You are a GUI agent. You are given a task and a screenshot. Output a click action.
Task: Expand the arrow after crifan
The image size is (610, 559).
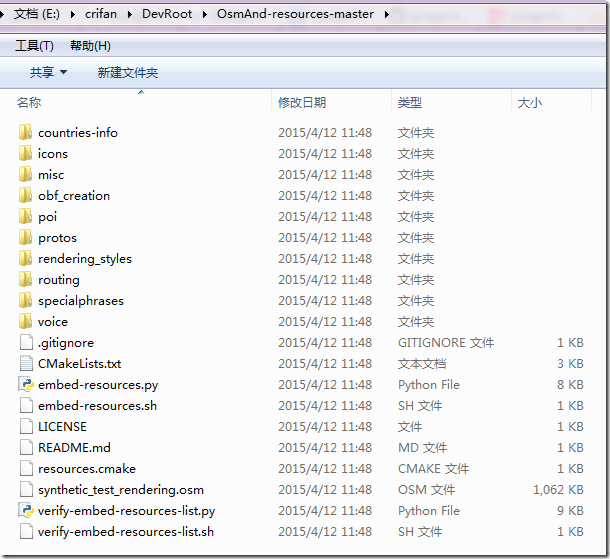(x=130, y=15)
